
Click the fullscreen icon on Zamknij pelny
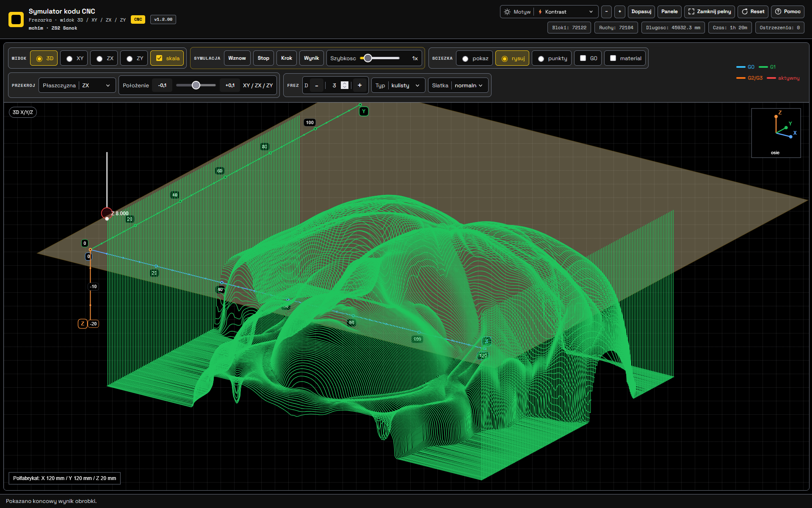tap(691, 11)
